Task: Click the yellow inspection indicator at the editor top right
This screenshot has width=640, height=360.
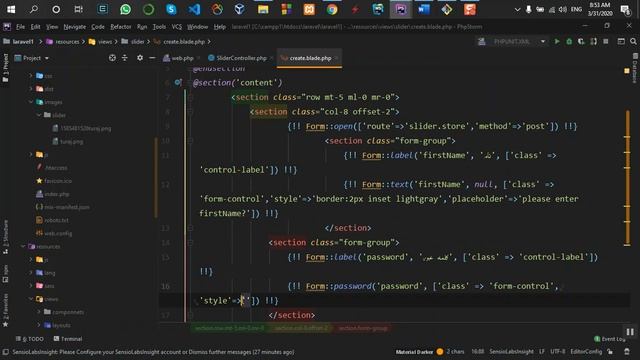Action: [627, 71]
